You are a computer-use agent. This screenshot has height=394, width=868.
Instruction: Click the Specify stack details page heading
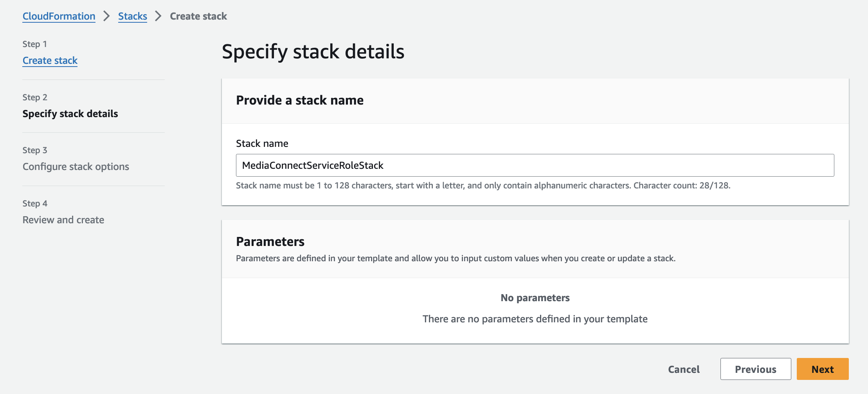(x=313, y=52)
